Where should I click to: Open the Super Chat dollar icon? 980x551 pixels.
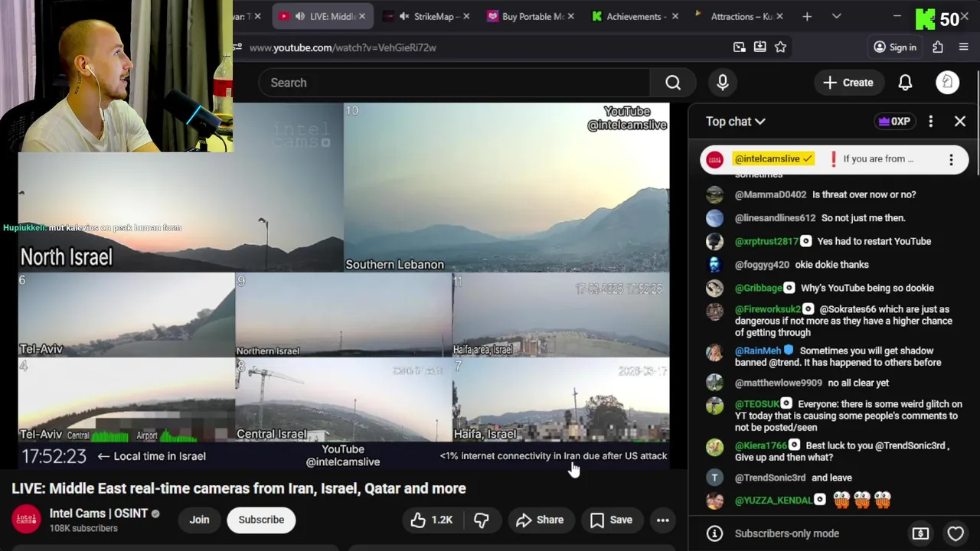(x=920, y=533)
